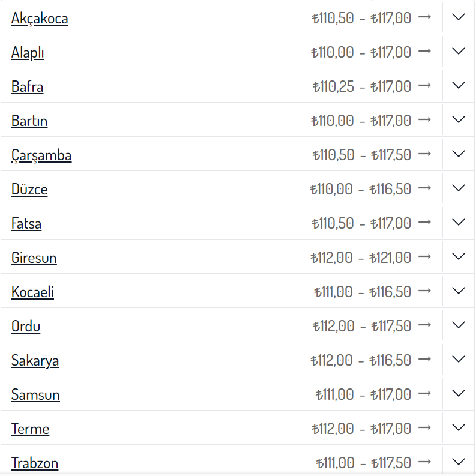The image size is (476, 476).
Task: Expand the Bartın price details
Action: [459, 120]
